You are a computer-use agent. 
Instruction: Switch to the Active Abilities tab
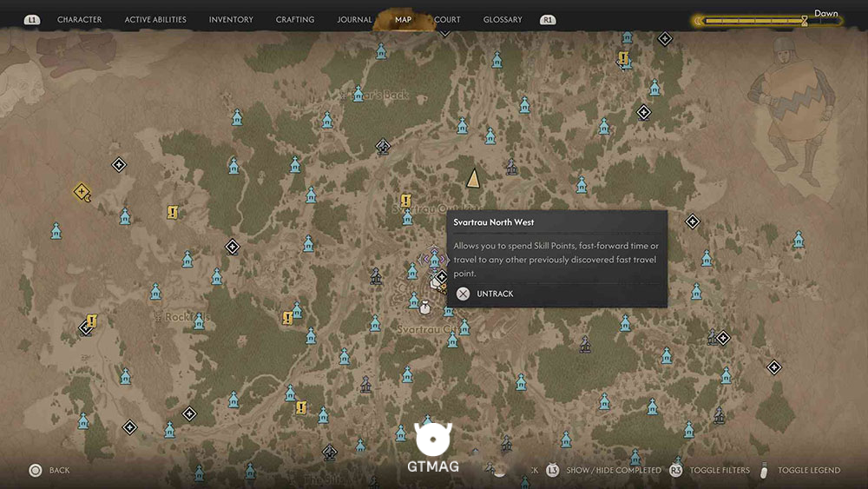click(x=155, y=19)
